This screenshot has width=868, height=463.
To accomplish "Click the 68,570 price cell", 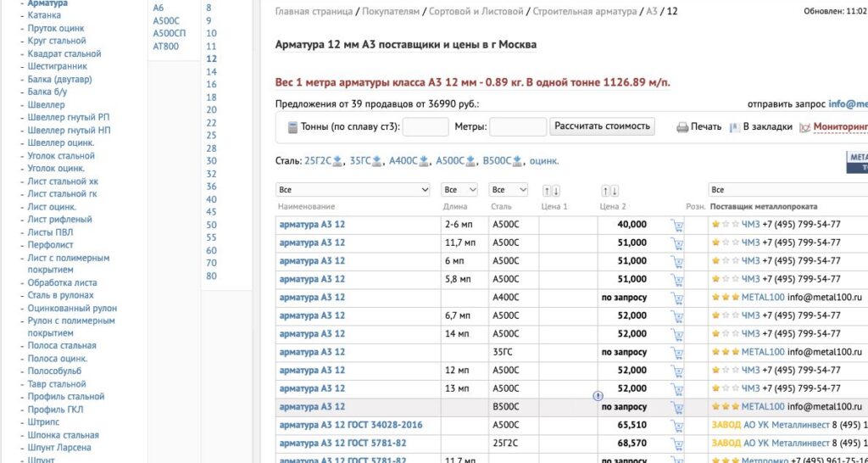I will pos(631,443).
